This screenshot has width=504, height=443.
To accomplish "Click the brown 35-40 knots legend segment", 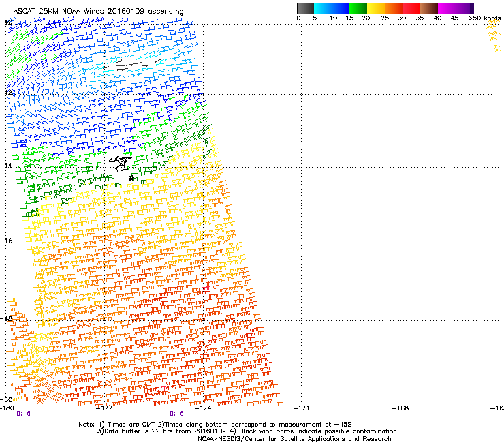I will (429, 8).
